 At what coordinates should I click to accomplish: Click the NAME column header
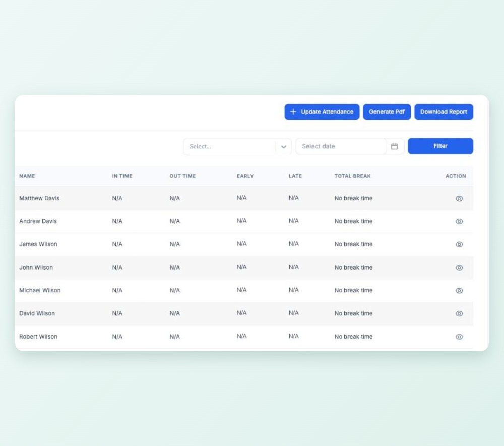click(x=27, y=176)
